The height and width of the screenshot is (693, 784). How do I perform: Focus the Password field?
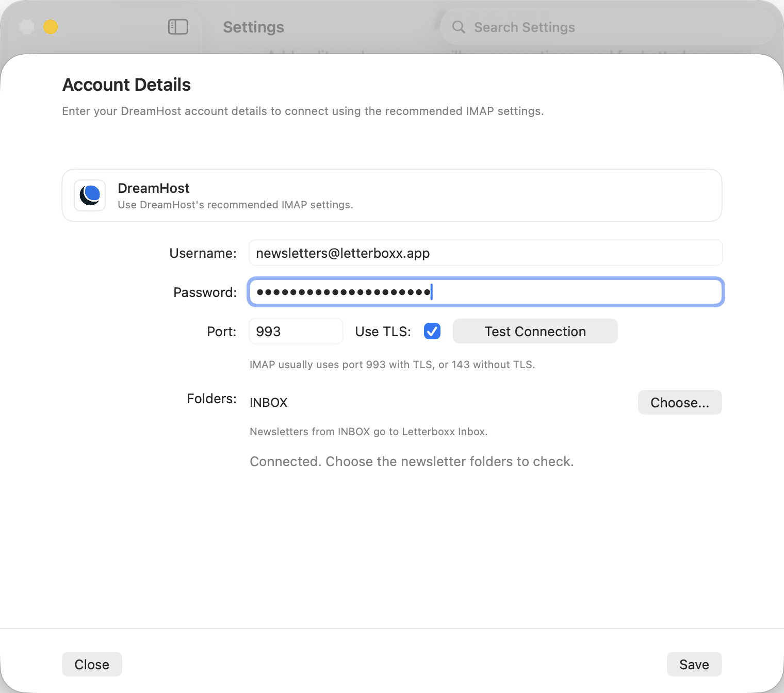(x=485, y=292)
